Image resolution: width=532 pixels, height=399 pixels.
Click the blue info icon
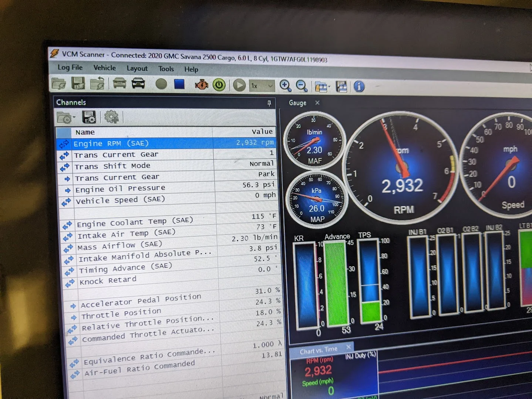359,87
